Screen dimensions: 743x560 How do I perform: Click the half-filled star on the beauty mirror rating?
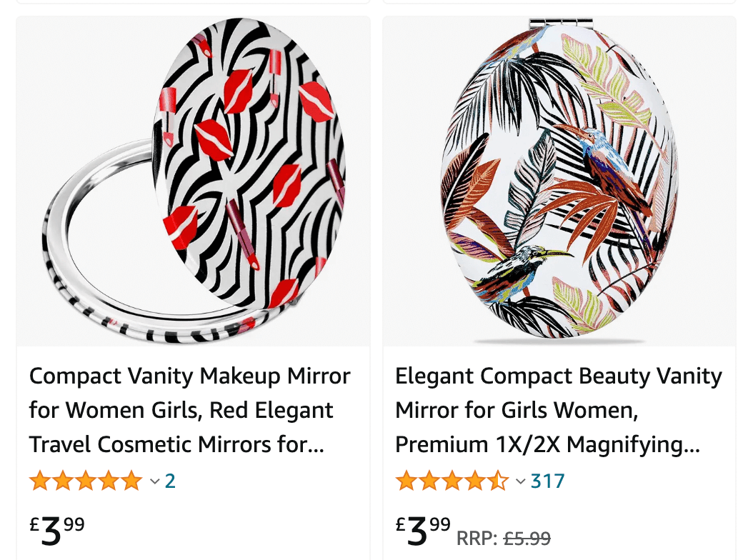click(498, 481)
